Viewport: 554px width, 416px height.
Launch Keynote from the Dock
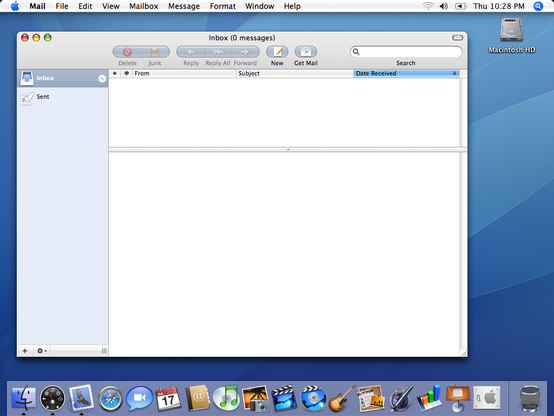pos(458,398)
